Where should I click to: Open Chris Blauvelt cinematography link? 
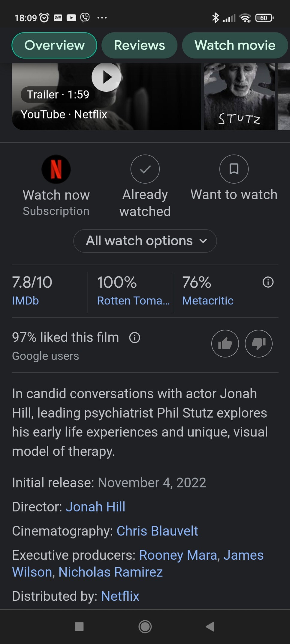click(x=157, y=531)
